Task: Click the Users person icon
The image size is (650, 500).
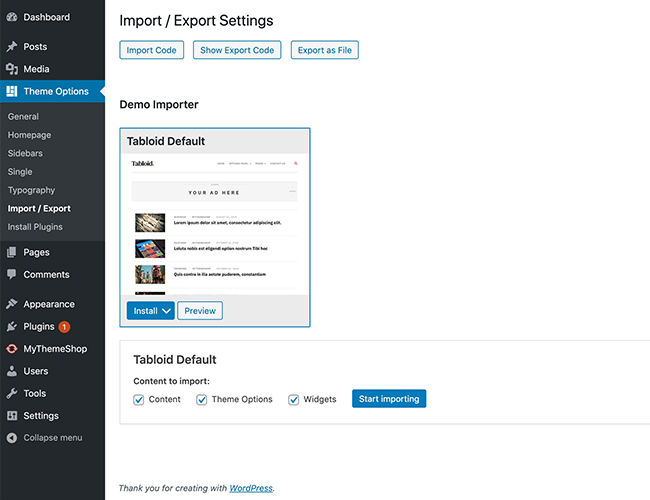Action: click(x=12, y=371)
